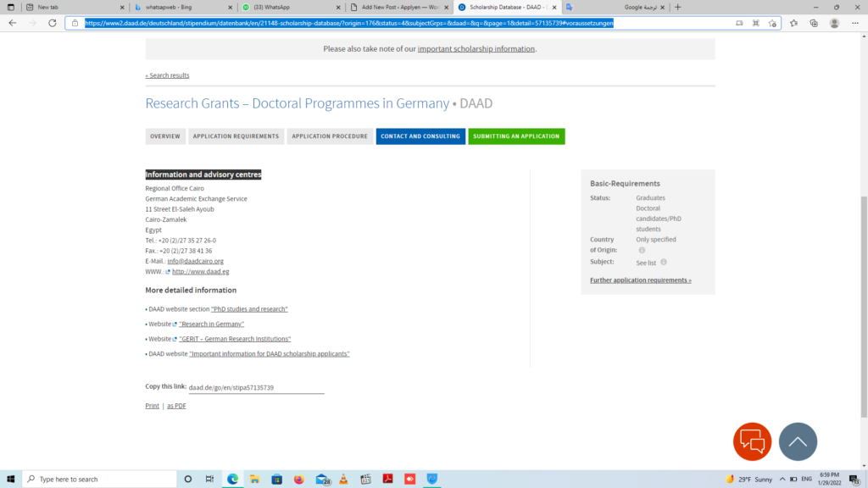Open the Collections icon in Edge toolbar
868x488 pixels.
point(814,23)
